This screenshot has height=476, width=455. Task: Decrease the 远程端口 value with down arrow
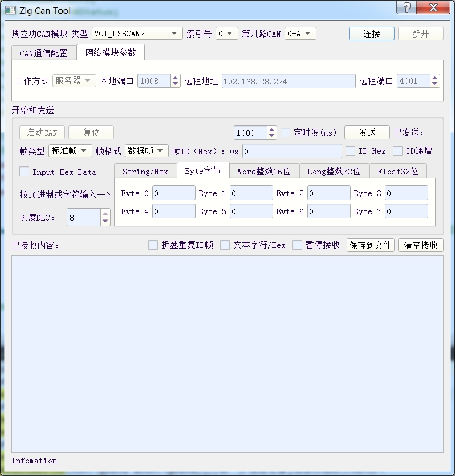[x=435, y=84]
